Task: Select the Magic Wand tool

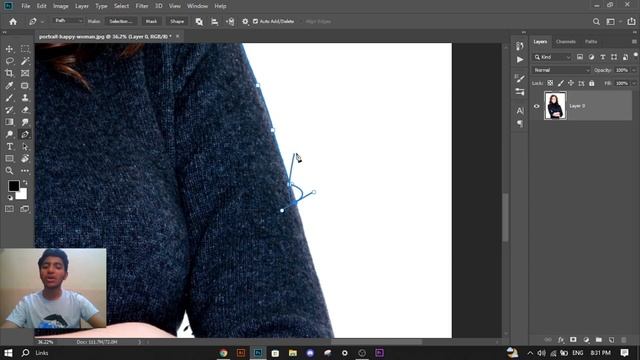Action: click(25, 61)
